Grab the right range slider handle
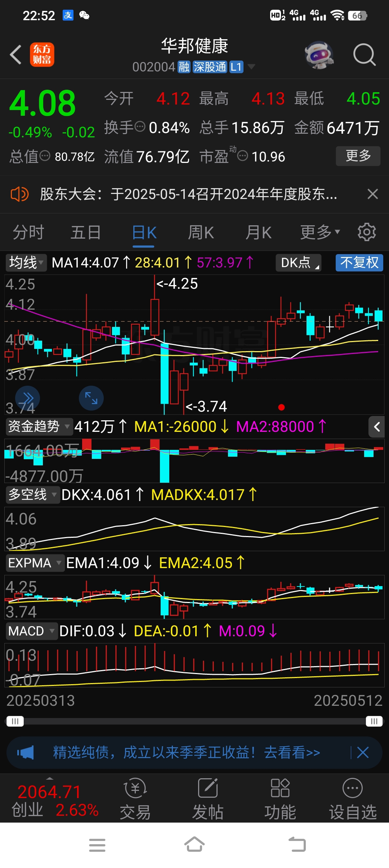Image resolution: width=389 pixels, height=868 pixels. 374,721
